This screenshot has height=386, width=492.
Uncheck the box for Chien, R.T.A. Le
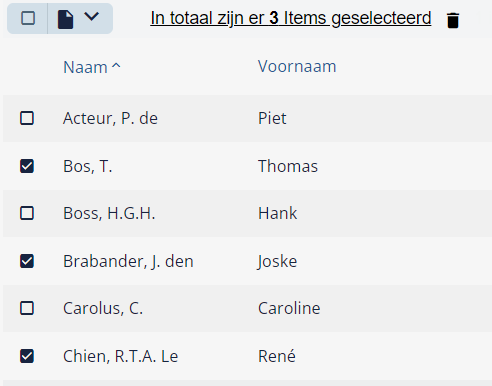click(27, 356)
